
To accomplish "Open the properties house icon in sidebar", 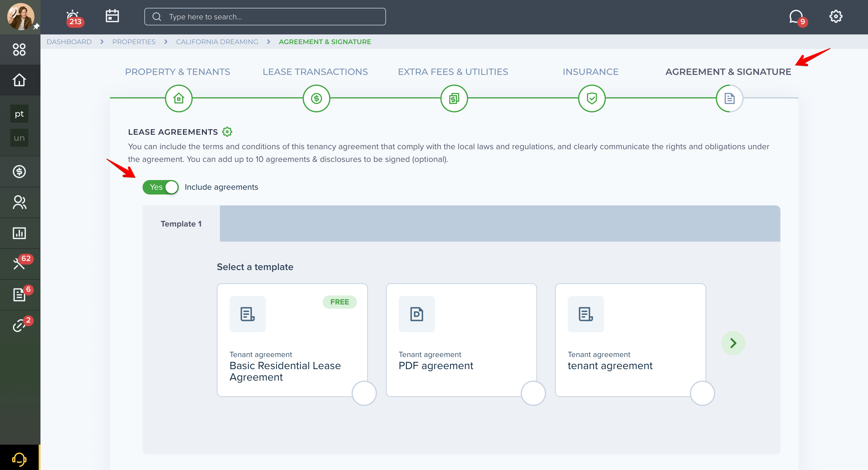I will click(19, 80).
